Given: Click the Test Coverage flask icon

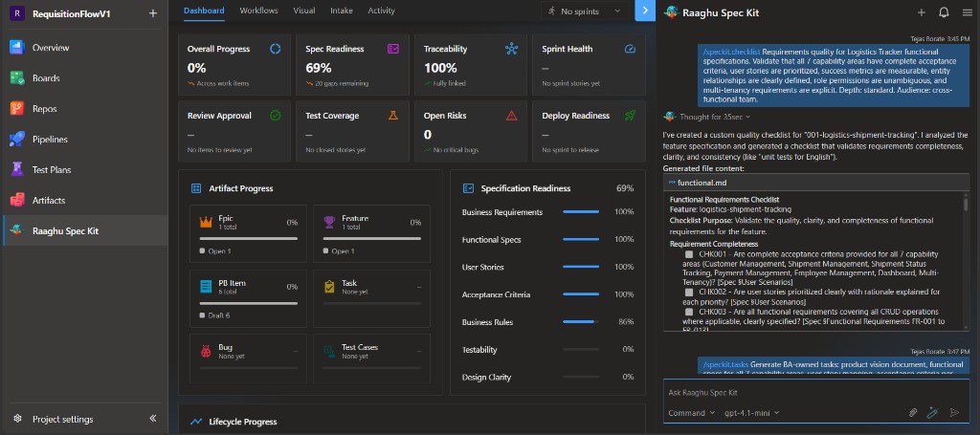Looking at the screenshot, I should pos(393,116).
